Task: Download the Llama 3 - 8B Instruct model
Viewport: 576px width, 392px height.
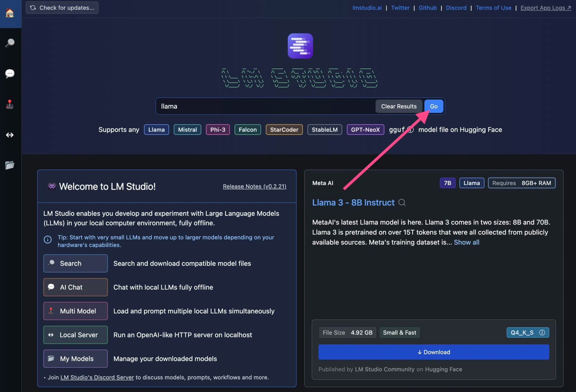Action: point(434,352)
